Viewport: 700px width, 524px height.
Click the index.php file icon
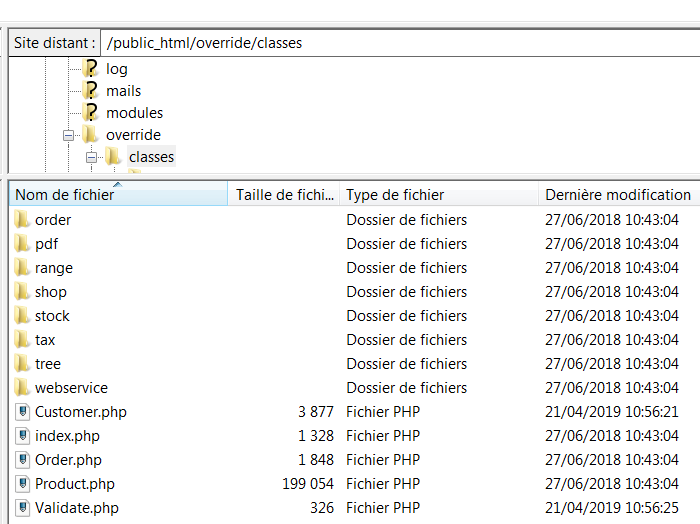(22, 436)
